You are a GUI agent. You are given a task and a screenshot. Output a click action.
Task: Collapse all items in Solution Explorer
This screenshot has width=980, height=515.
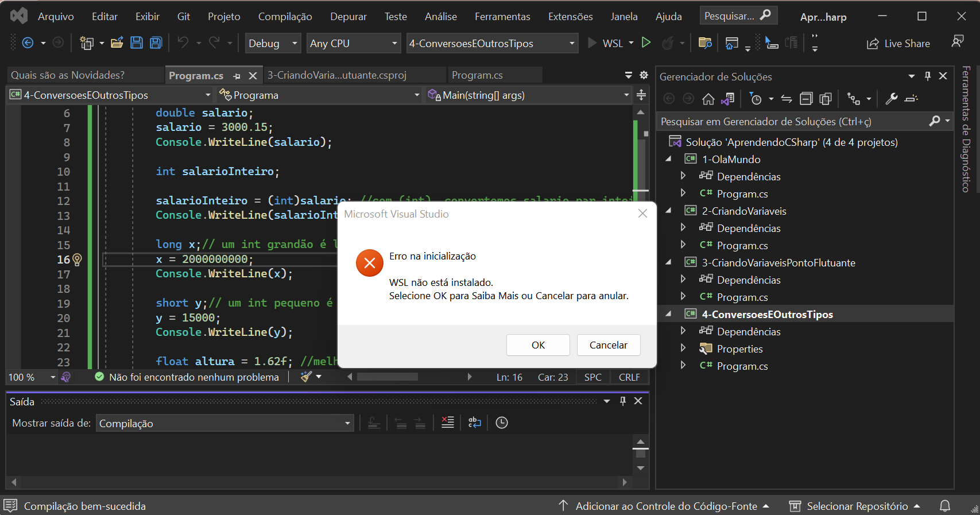[x=806, y=99]
